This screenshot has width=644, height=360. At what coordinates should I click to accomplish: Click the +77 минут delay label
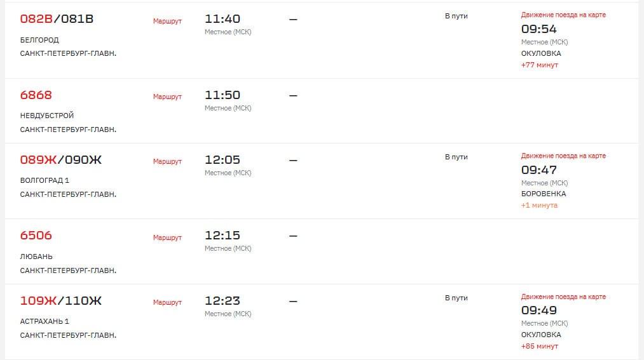540,65
